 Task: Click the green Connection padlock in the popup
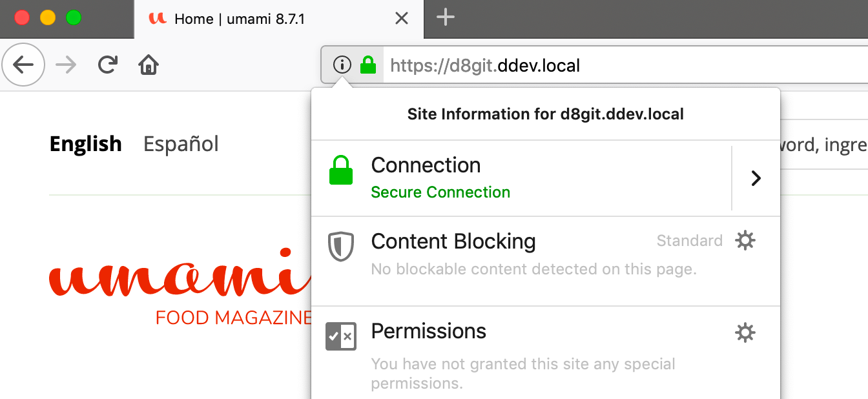click(341, 169)
